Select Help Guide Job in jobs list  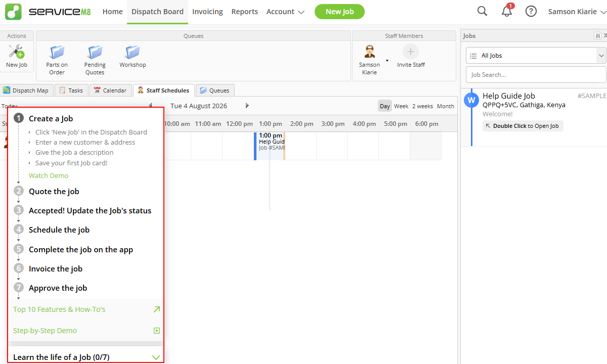[534, 117]
